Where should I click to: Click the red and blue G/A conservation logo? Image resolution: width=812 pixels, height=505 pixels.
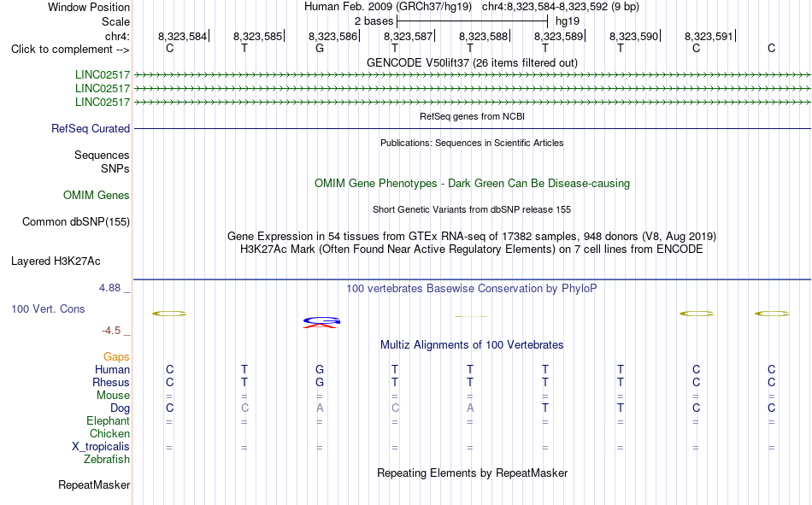pyautogui.click(x=321, y=323)
